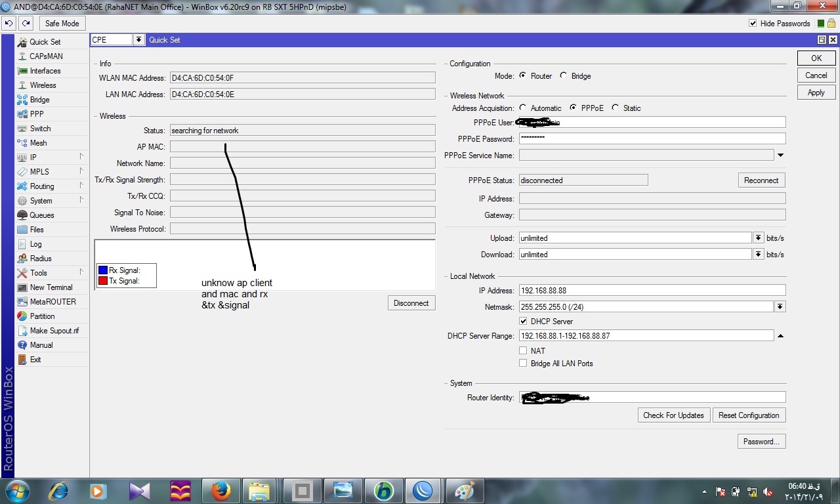Screen dimensions: 840x504
Task: Open the CPE mode dropdown
Action: pos(138,40)
